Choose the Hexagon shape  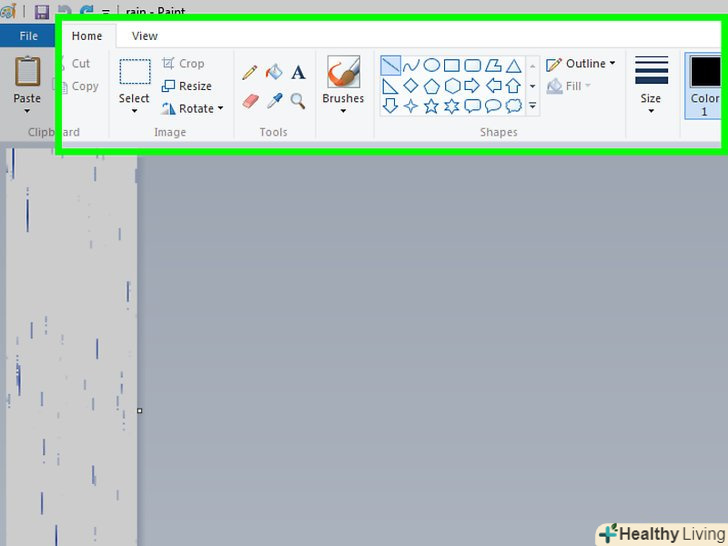[x=452, y=86]
